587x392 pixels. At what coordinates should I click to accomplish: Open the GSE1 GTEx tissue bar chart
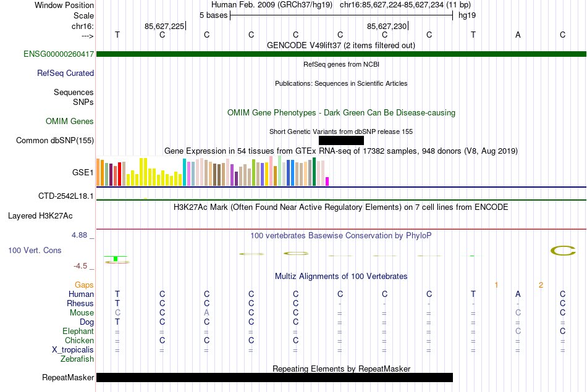click(213, 172)
